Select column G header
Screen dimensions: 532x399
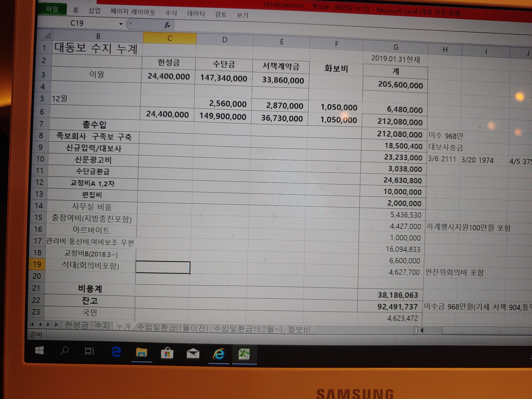[x=396, y=47]
